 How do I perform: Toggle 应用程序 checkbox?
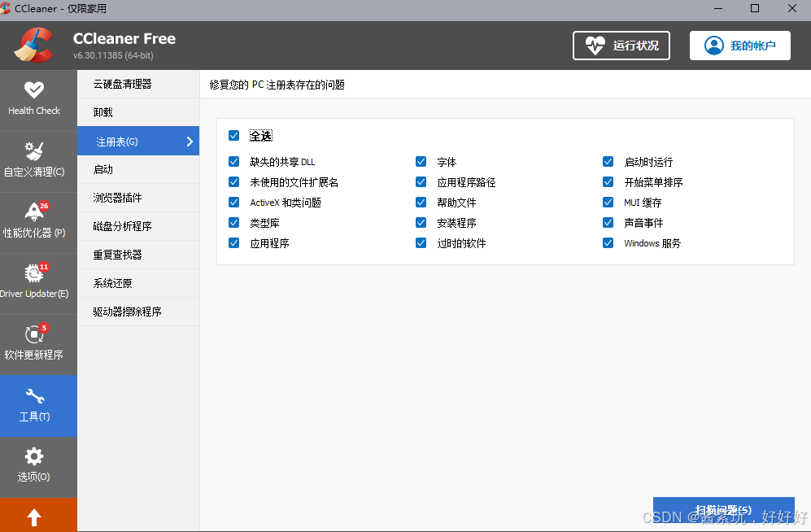tap(233, 243)
